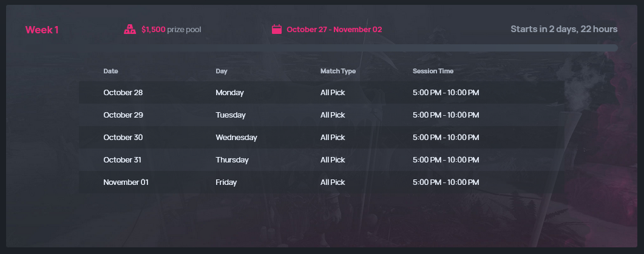Click the Match Type column header
644x254 pixels.
(338, 71)
